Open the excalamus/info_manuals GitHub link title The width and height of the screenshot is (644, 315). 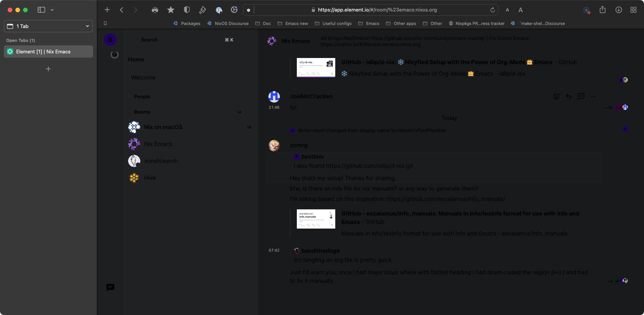(x=460, y=218)
